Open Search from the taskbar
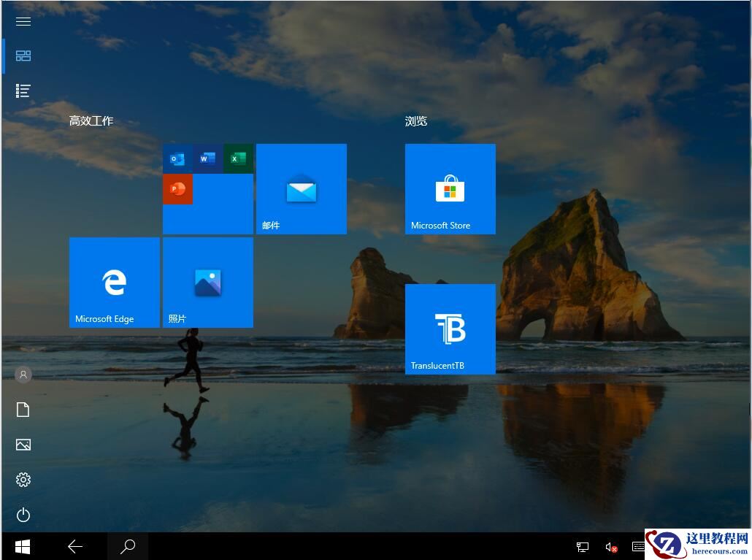 tap(128, 546)
